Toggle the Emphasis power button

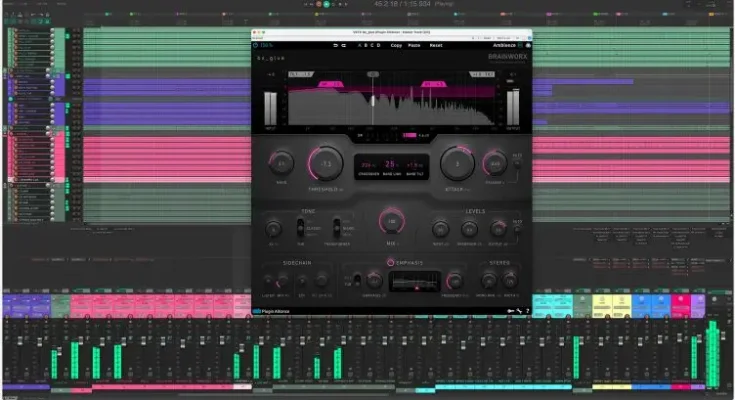pos(390,263)
